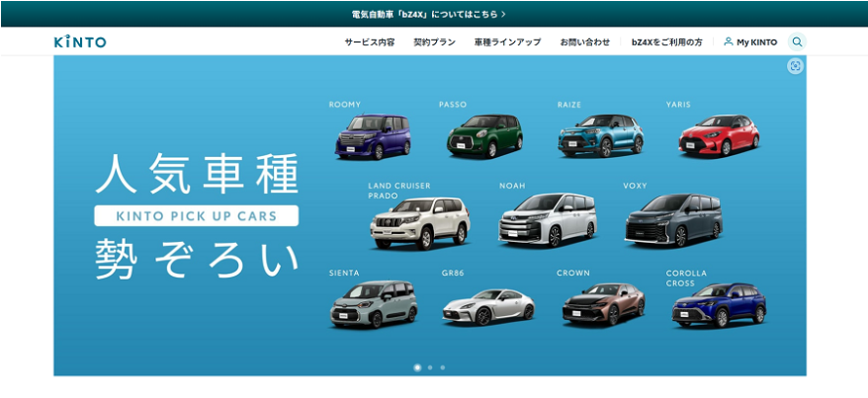Open My KINTO account login
The image size is (868, 398).
(x=750, y=42)
